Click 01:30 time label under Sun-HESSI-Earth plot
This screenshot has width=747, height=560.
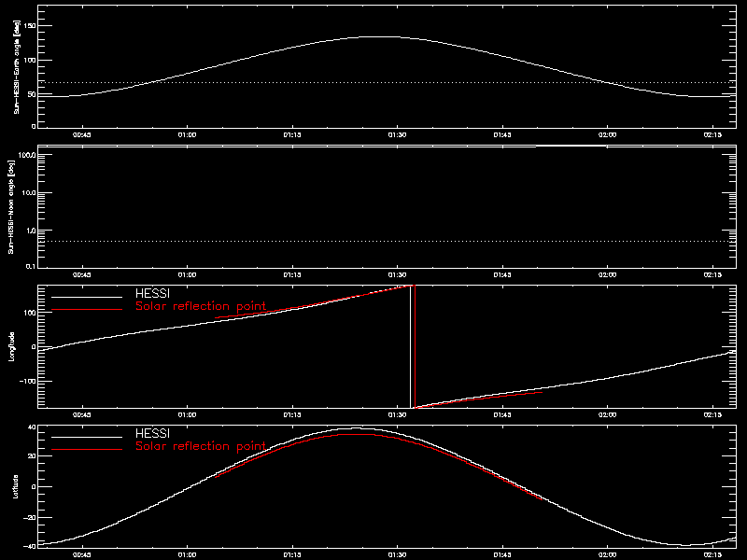tap(398, 134)
